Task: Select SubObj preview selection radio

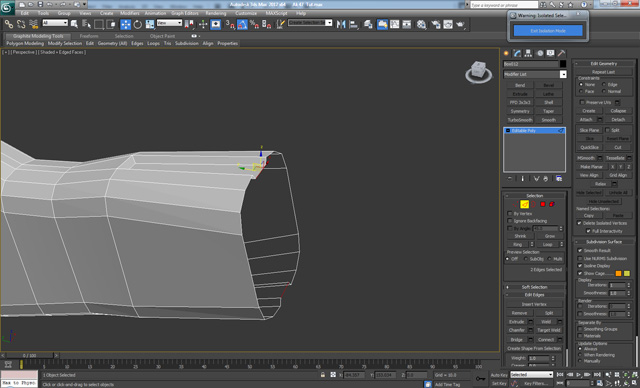Action: point(526,259)
